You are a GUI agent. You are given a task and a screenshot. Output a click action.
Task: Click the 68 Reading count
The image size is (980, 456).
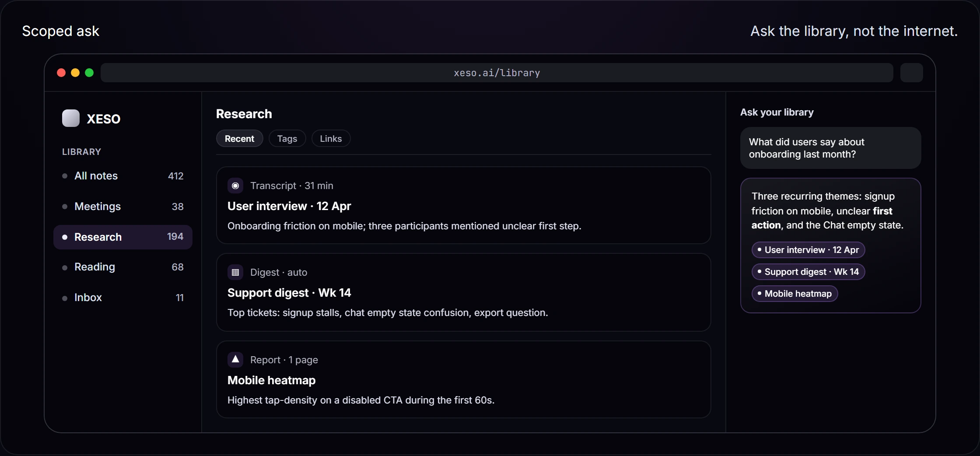coord(178,267)
